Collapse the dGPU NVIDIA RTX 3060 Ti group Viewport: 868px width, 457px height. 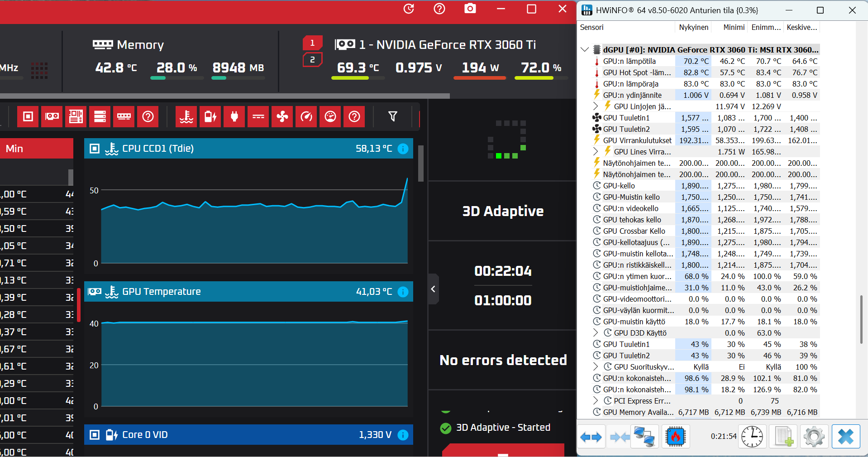[x=585, y=49]
